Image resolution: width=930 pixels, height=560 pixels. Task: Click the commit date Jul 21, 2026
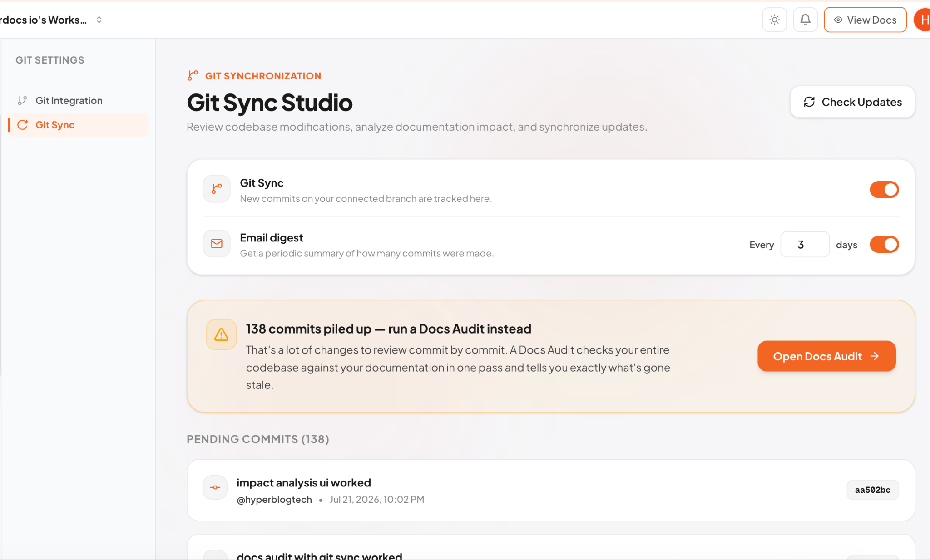pos(377,500)
